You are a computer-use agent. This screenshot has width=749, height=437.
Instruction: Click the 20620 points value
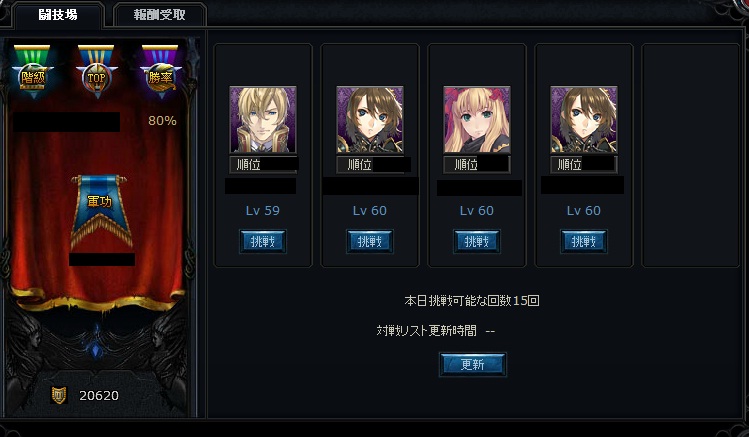point(99,395)
